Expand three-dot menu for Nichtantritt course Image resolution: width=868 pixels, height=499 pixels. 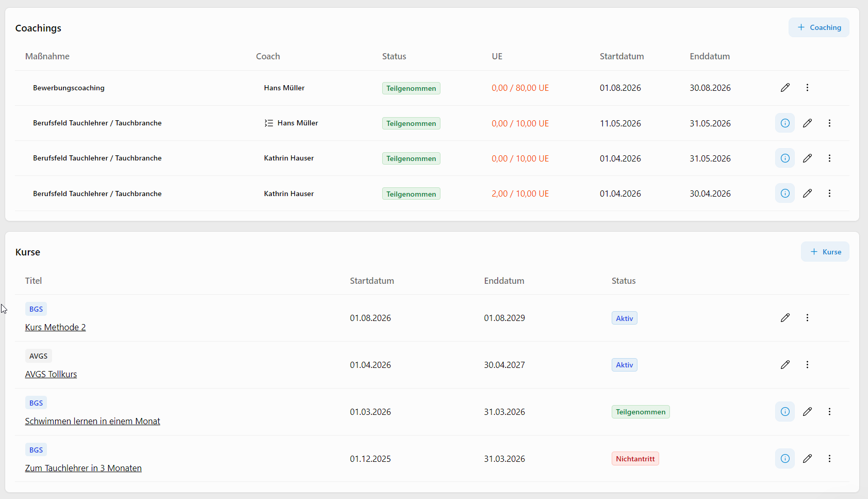click(x=829, y=458)
